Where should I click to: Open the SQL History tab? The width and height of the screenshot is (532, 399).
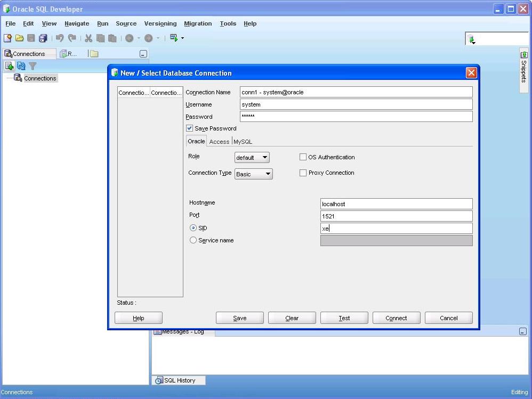coord(179,380)
